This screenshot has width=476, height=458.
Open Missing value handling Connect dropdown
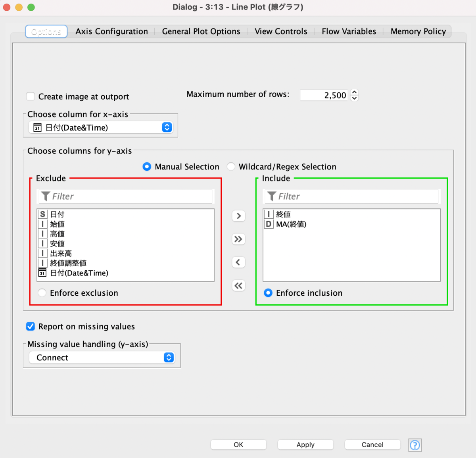click(x=102, y=358)
